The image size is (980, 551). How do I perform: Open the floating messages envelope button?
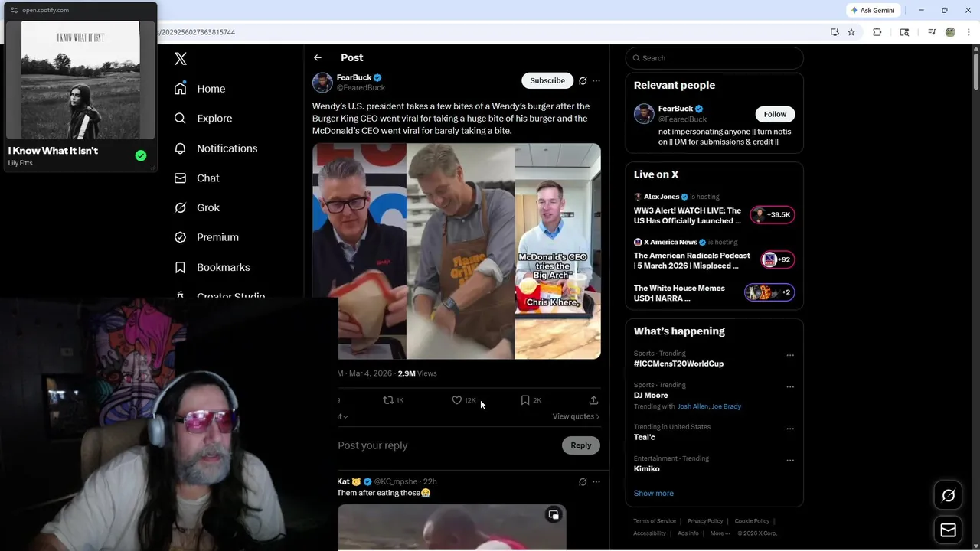pyautogui.click(x=948, y=530)
